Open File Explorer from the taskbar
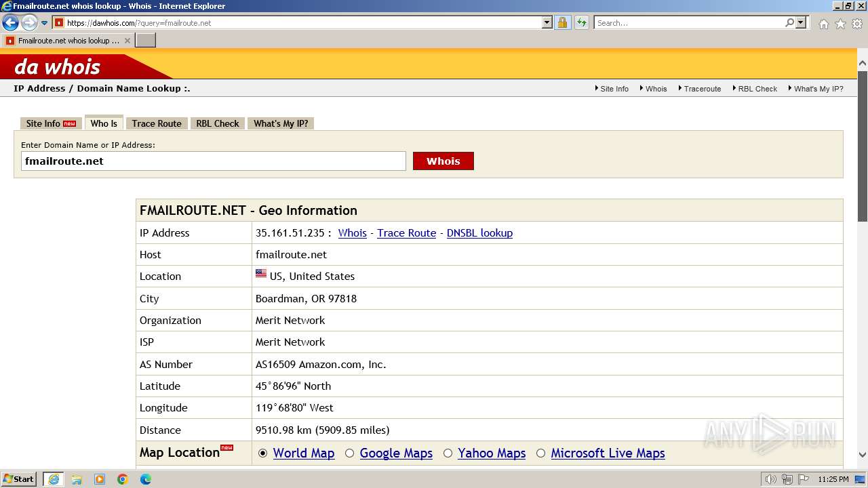This screenshot has height=488, width=868. point(77,479)
